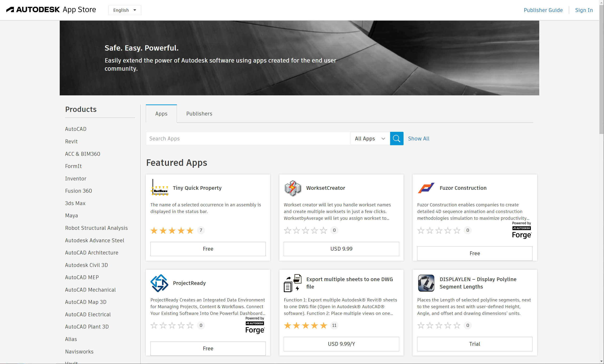Image resolution: width=604 pixels, height=364 pixels.
Task: Click the WorksetCreator app icon
Action: [x=293, y=188]
